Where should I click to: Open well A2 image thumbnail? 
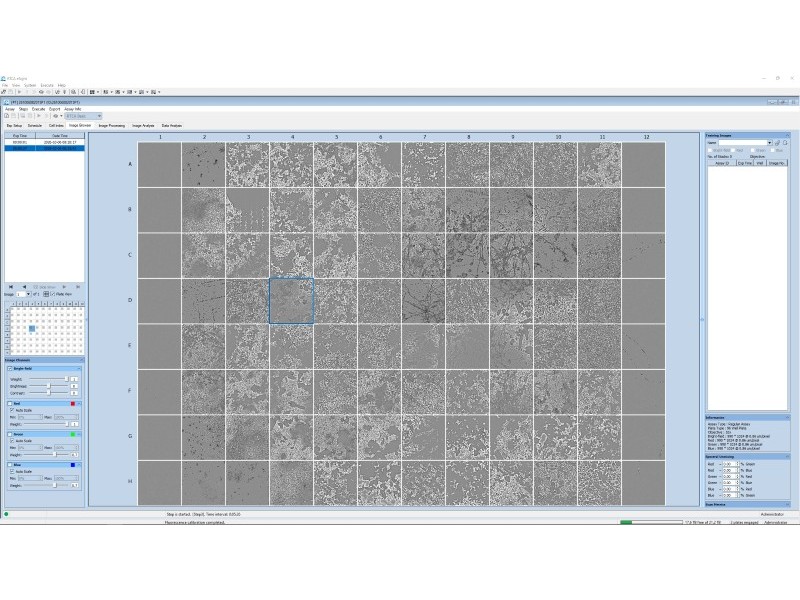pos(204,164)
